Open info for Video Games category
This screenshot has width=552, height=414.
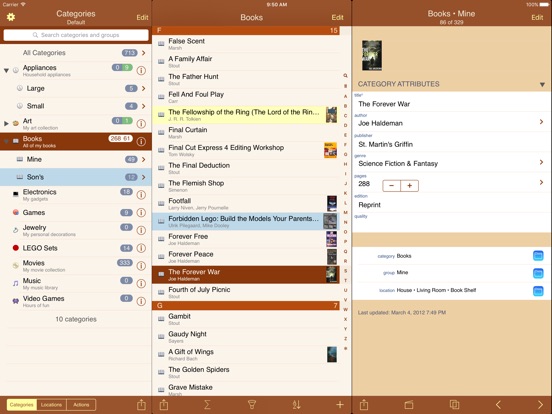pos(141,301)
